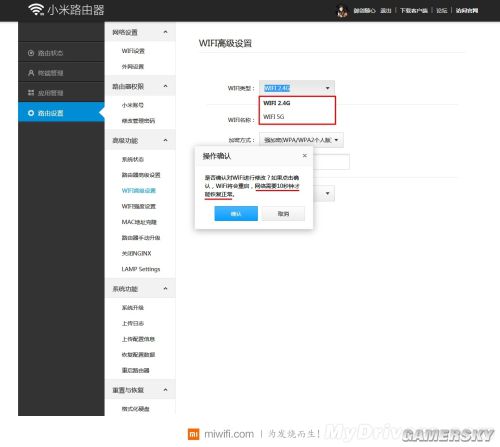Open the encryption mode WPA/WPA2 dropdown
The height and width of the screenshot is (447, 500).
coord(301,140)
